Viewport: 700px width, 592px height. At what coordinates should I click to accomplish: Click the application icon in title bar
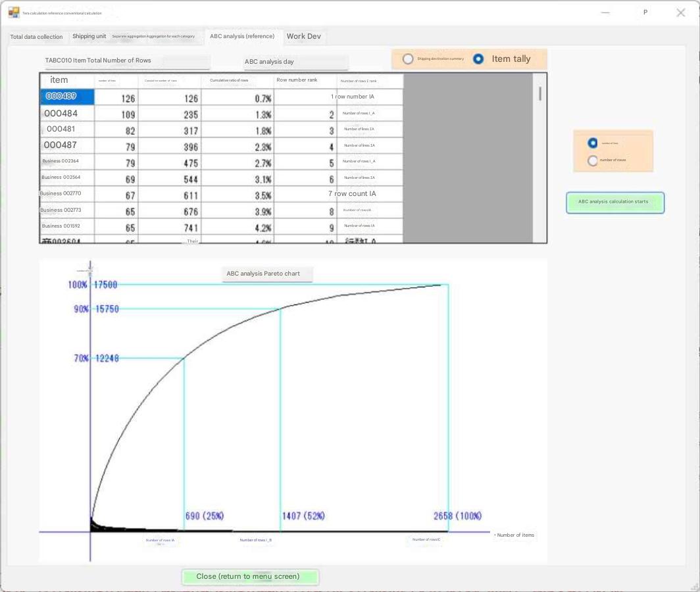(14, 12)
